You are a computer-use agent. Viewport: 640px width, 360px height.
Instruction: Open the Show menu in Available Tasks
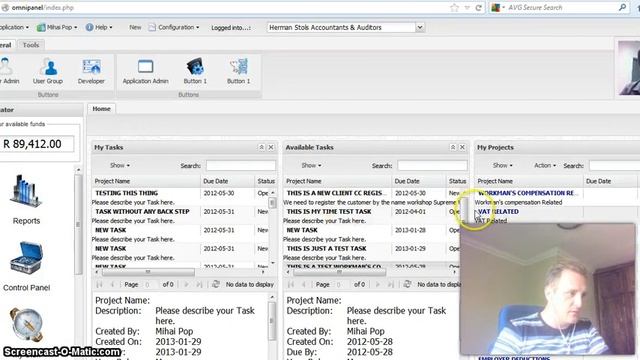(x=311, y=165)
